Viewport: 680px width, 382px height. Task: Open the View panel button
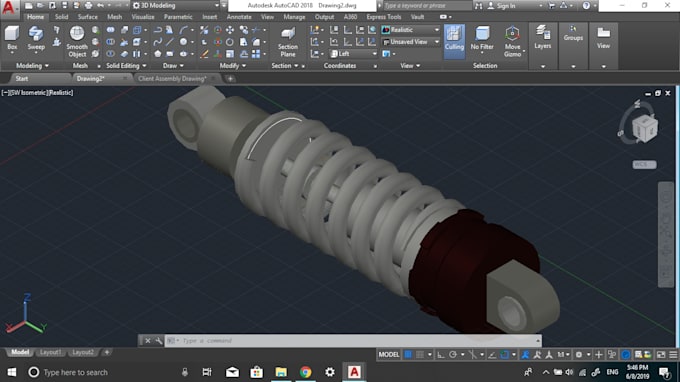click(x=603, y=37)
